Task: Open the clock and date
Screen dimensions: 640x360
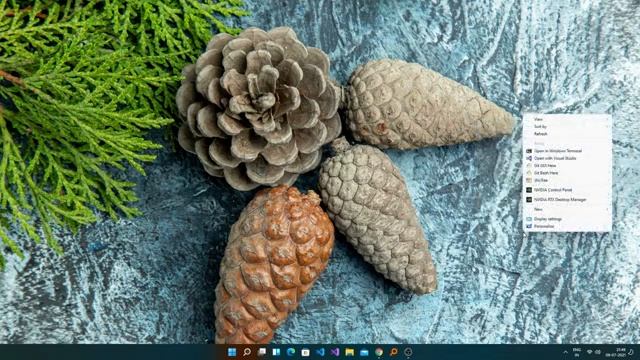Action: 616,352
